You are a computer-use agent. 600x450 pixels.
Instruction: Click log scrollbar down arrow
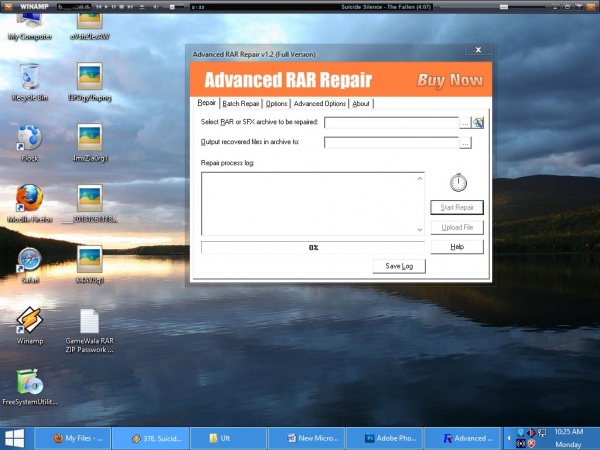(420, 230)
